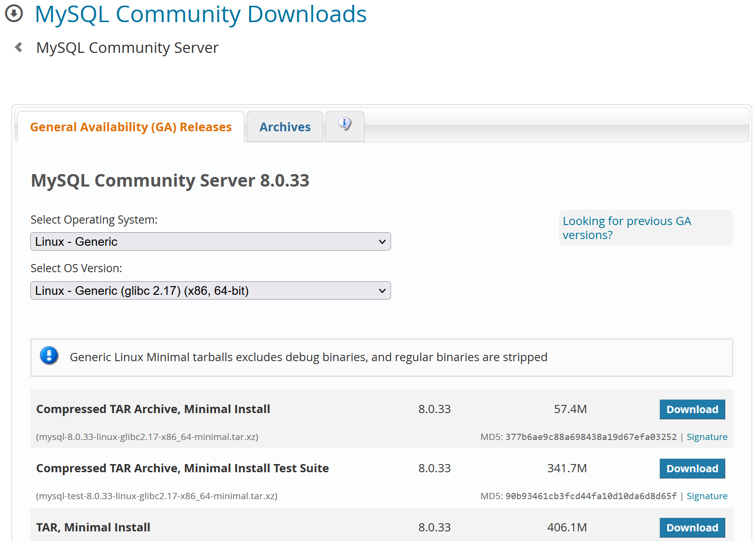This screenshot has width=756, height=541.
Task: Go to MySQL Community Server breadcrumb
Action: (x=127, y=48)
